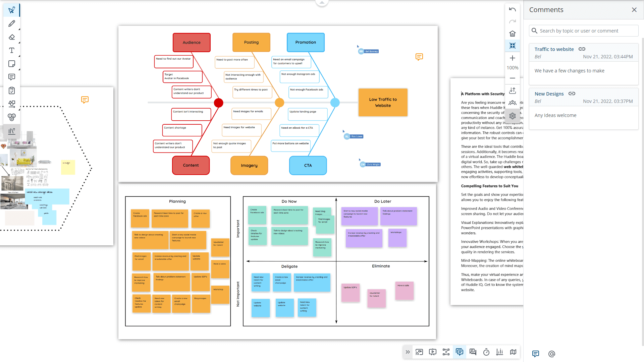Image resolution: width=644 pixels, height=362 pixels.
Task: Select the Eraser tool
Action: click(12, 37)
